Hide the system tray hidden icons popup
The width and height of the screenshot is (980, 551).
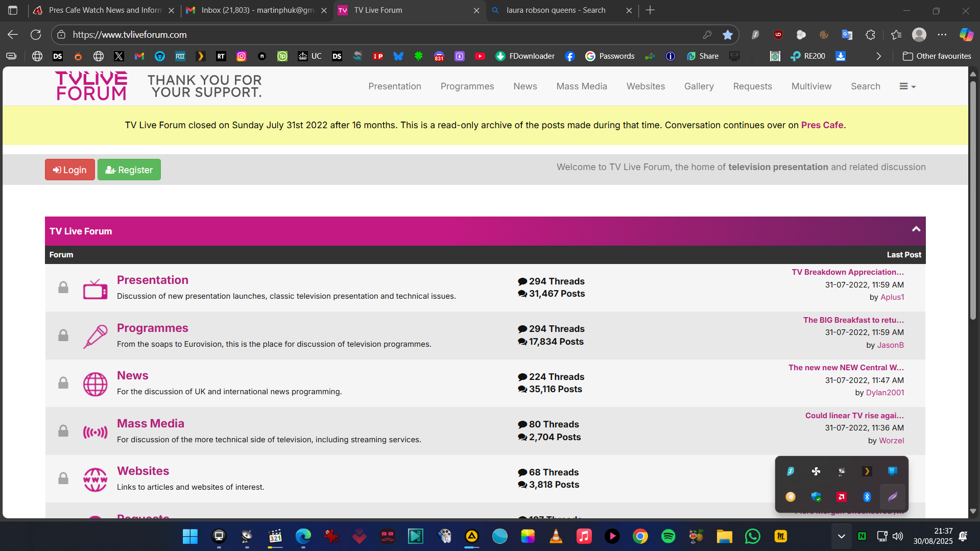coord(841,536)
